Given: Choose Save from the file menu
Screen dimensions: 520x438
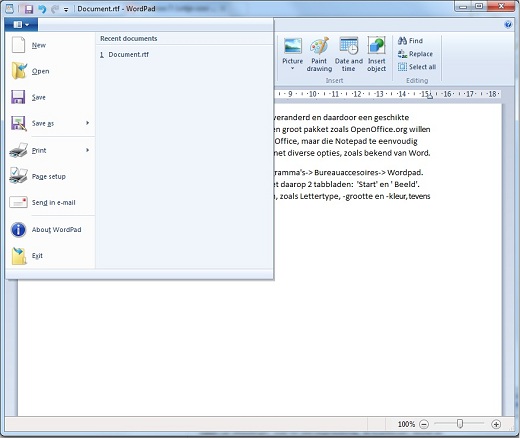Looking at the screenshot, I should coord(50,97).
